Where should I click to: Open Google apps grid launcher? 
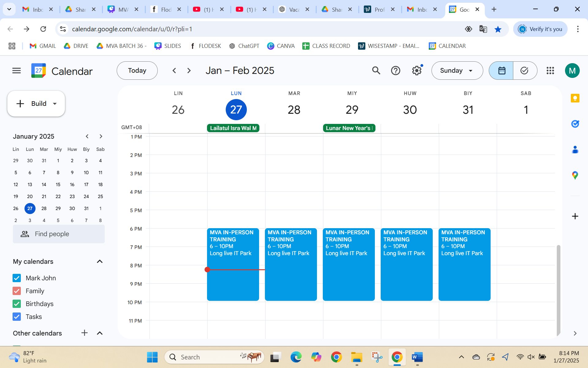[x=550, y=71]
